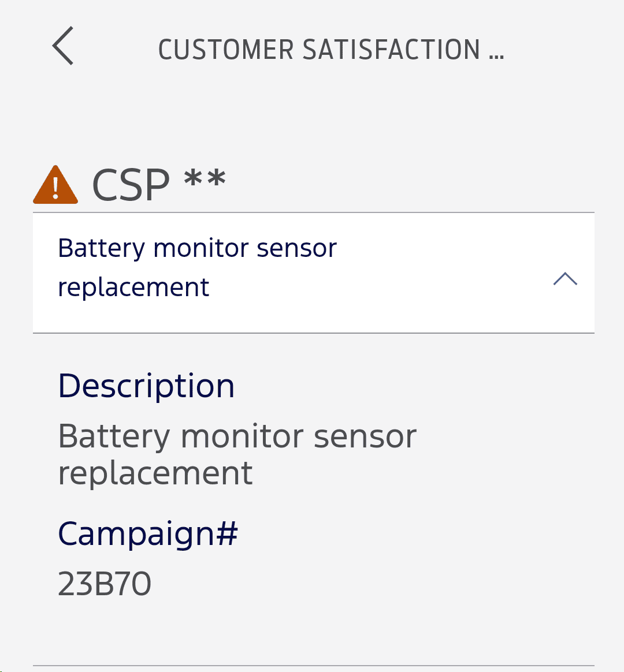624x672 pixels.
Task: Click the word "SATISFACTION" in the page title
Action: click(x=392, y=50)
